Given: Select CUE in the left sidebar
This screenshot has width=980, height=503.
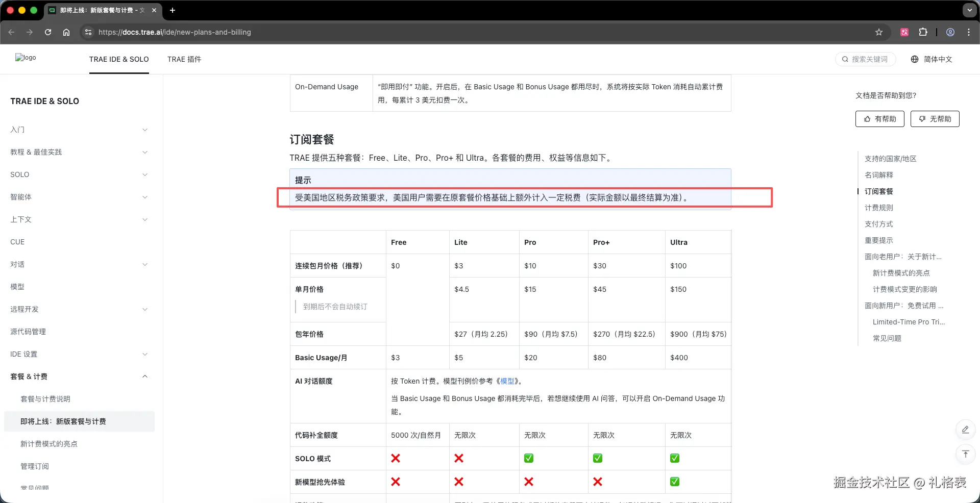Looking at the screenshot, I should pyautogui.click(x=17, y=242).
